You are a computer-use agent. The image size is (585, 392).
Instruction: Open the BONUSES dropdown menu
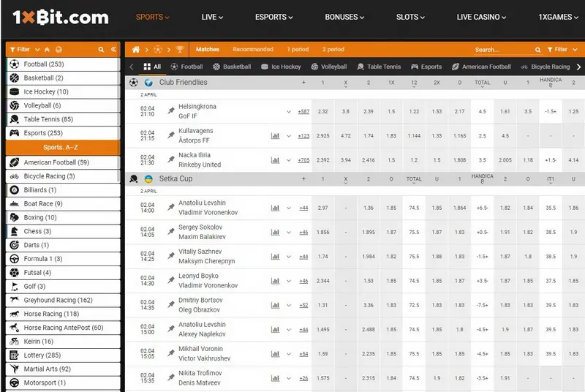click(344, 17)
